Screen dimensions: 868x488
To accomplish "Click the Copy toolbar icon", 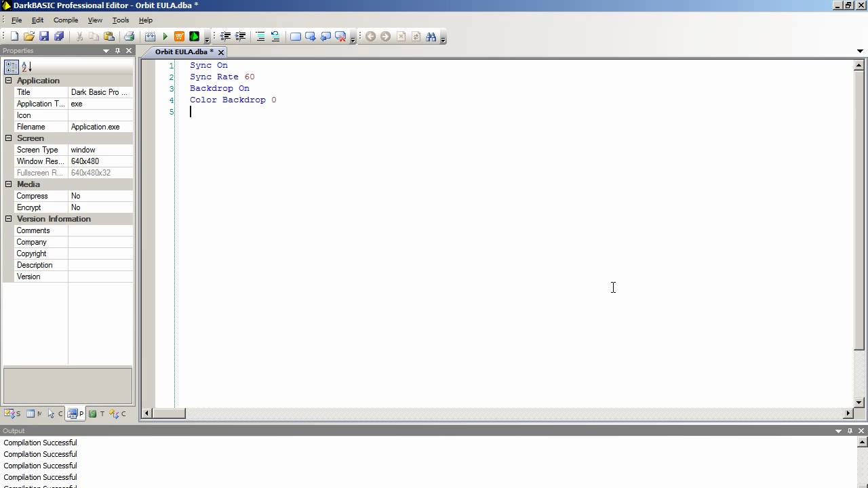I will click(x=94, y=37).
